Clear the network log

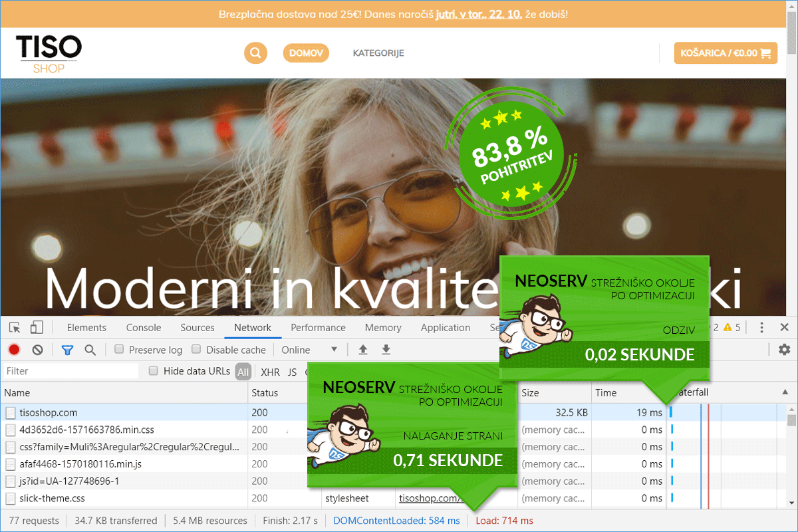(x=38, y=350)
